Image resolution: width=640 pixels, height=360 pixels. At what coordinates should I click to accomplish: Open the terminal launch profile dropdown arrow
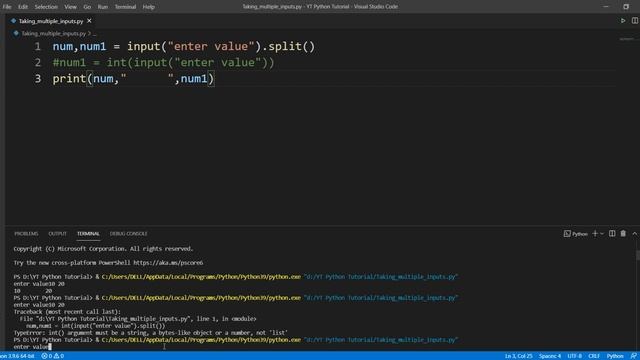point(602,233)
